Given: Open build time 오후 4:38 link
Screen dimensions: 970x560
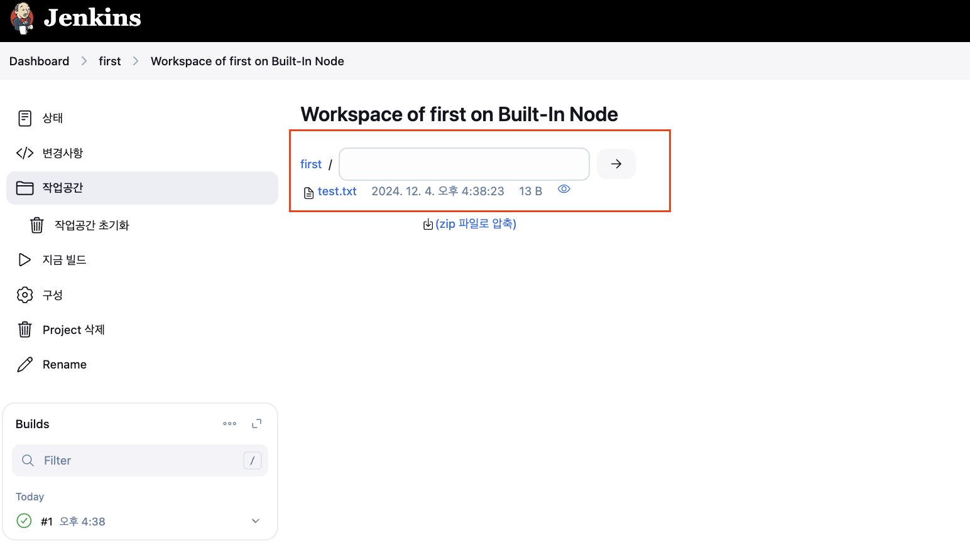Looking at the screenshot, I should (82, 522).
